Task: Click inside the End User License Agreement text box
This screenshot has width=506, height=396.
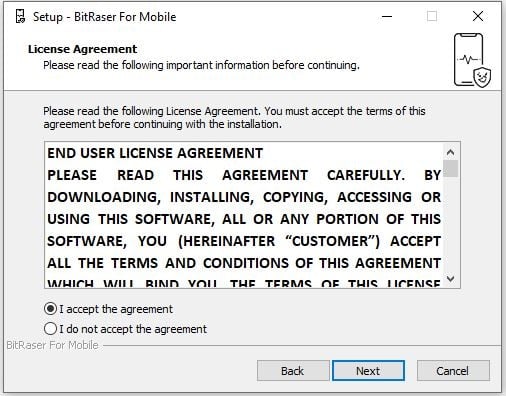Action: tap(244, 215)
